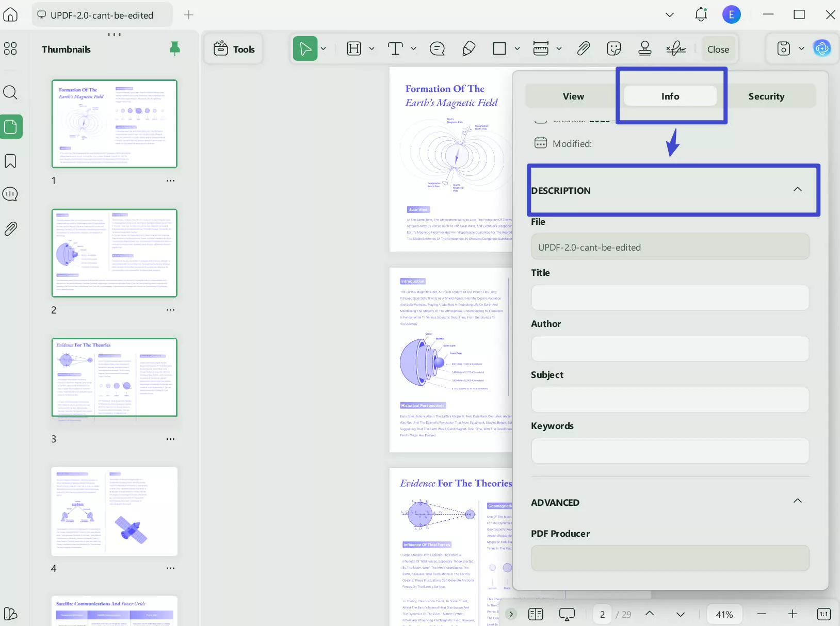Click into the Title input field
The width and height of the screenshot is (840, 626).
[x=670, y=298]
